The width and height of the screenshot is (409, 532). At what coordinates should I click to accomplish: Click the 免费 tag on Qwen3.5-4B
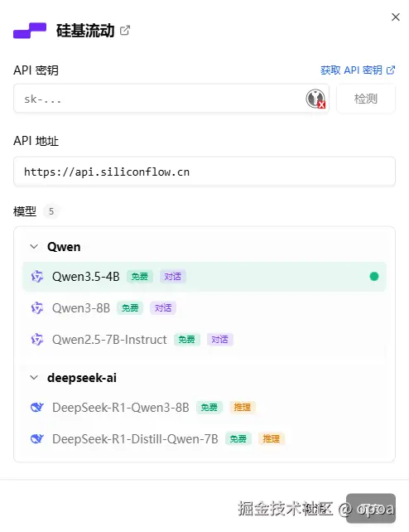(140, 277)
